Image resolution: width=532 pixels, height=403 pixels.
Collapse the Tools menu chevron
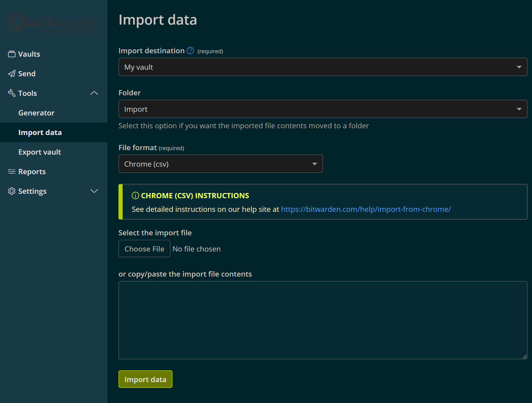coord(94,93)
